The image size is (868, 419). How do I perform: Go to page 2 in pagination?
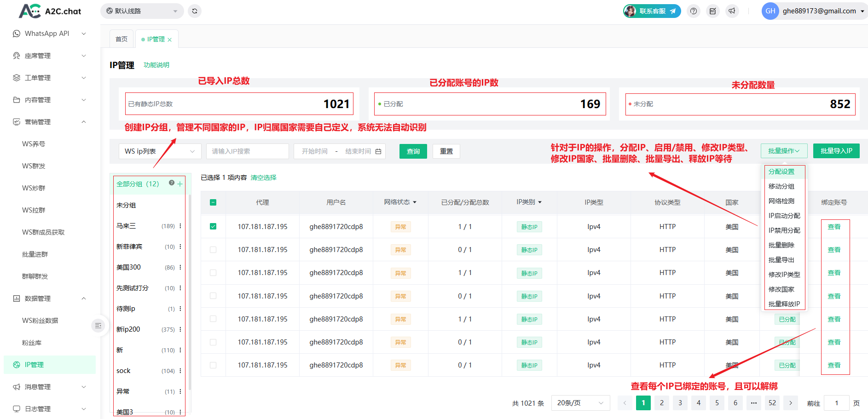coord(661,403)
